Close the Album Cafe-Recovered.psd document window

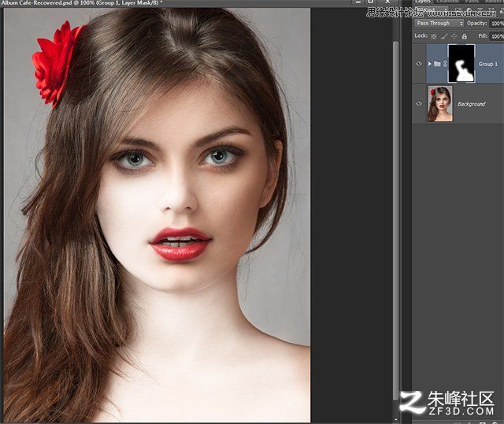tap(387, 2)
